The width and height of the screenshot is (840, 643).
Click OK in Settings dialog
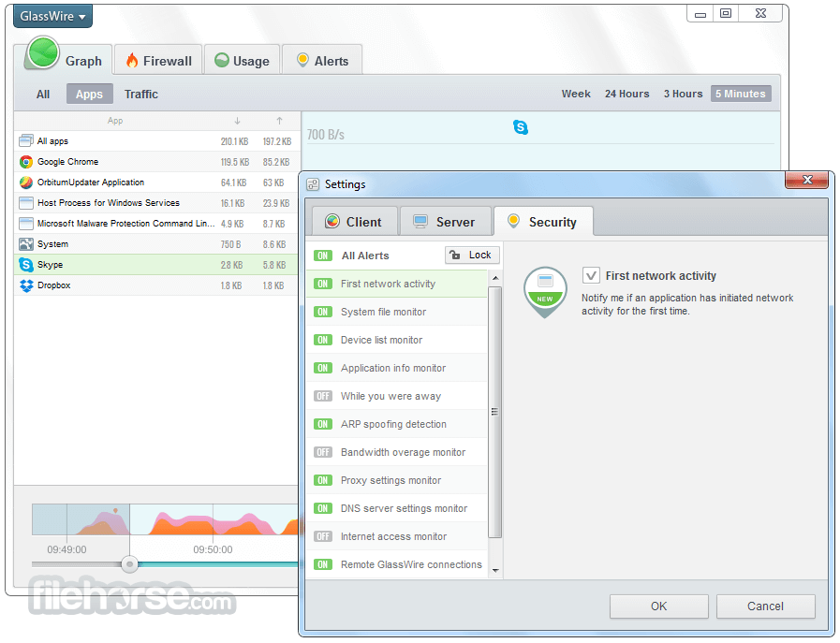(659, 606)
